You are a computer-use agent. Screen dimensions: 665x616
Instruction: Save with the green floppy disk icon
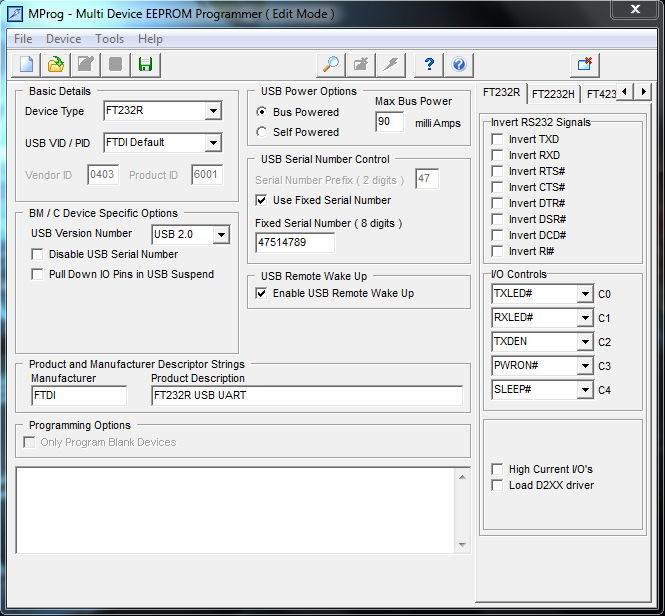[x=145, y=65]
